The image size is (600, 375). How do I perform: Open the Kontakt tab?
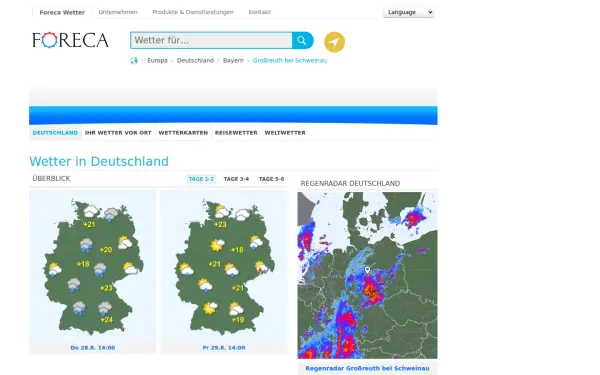(x=259, y=12)
